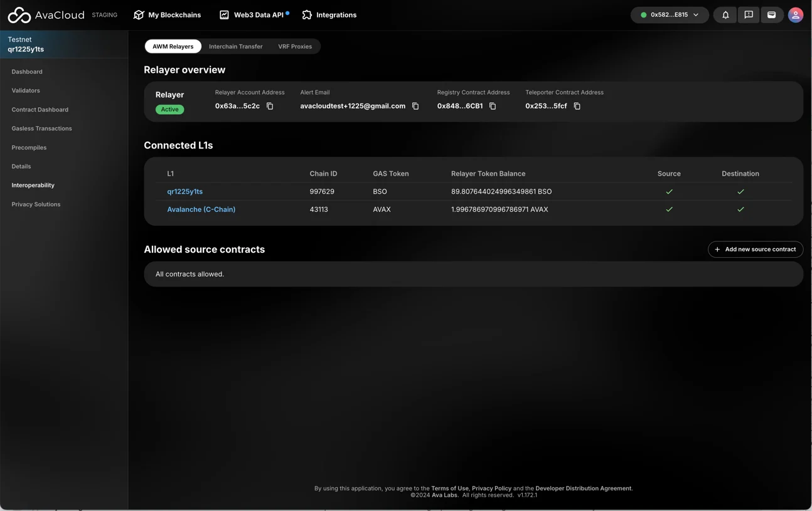Open Privacy Solutions in sidebar
The width and height of the screenshot is (812, 511).
(x=36, y=204)
